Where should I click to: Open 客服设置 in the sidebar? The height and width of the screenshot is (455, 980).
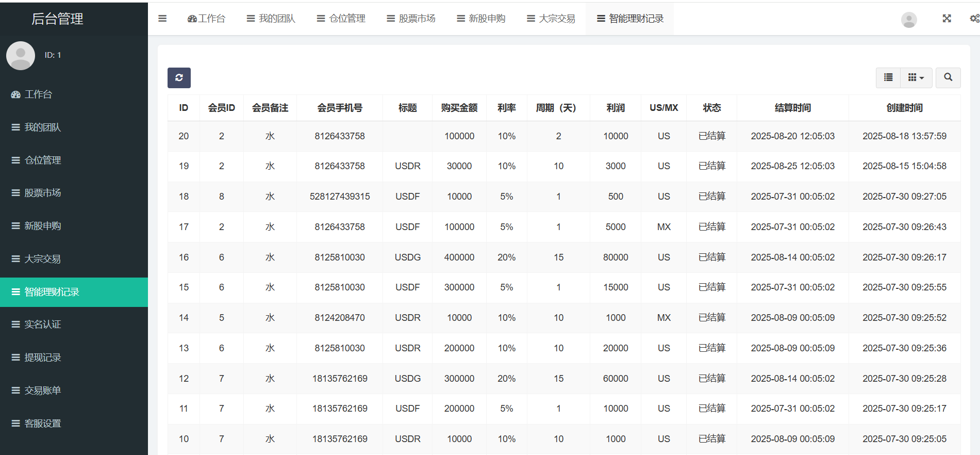[42, 424]
